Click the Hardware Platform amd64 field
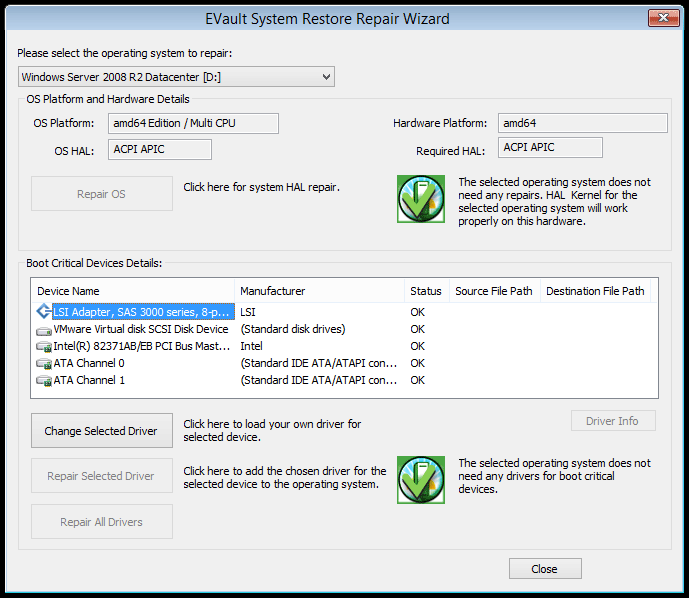The height and width of the screenshot is (598, 689). (x=583, y=123)
